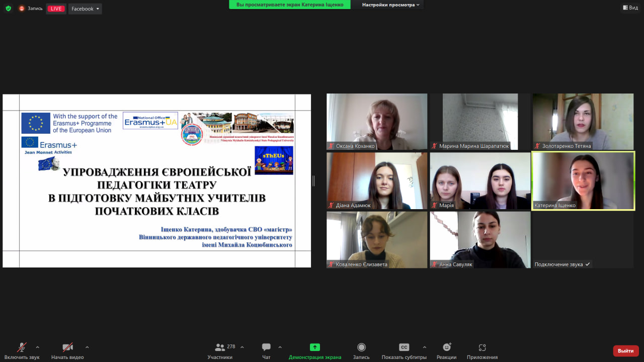
Task: Unmute the microphone (Включить звук)
Action: (x=22, y=347)
